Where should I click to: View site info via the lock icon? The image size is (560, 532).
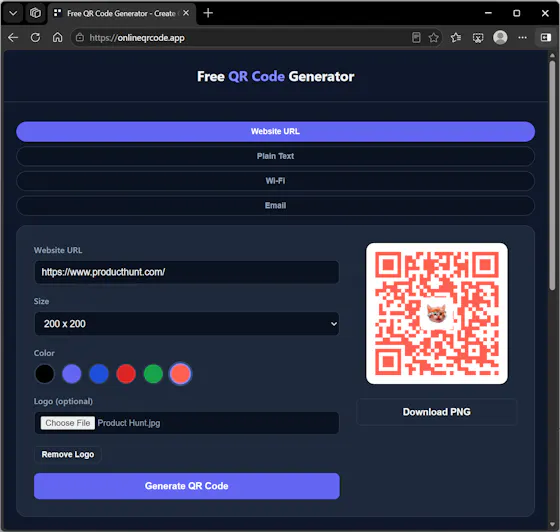pyautogui.click(x=80, y=37)
